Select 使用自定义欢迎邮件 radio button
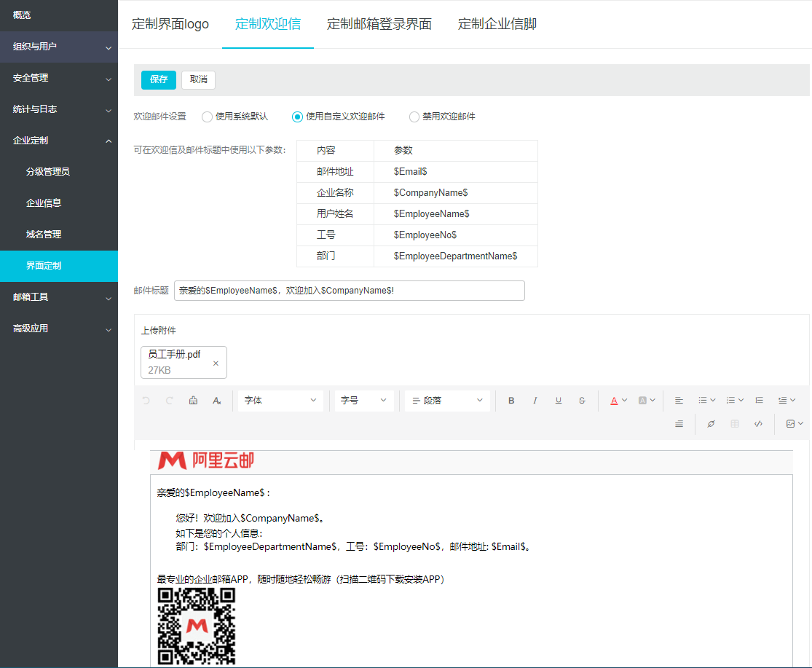This screenshot has width=812, height=668. (x=297, y=117)
